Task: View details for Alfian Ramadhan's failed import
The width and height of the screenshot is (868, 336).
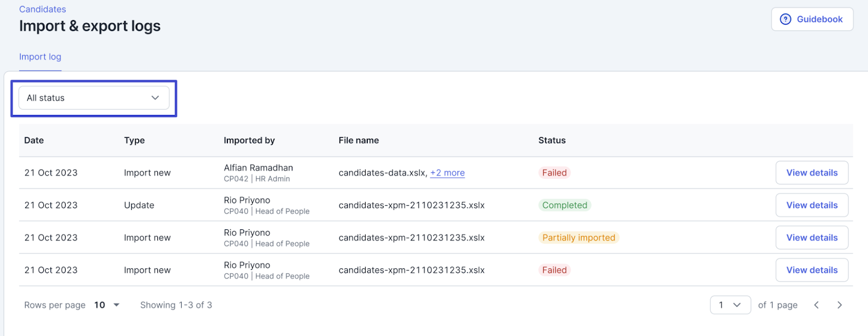Action: pyautogui.click(x=811, y=173)
